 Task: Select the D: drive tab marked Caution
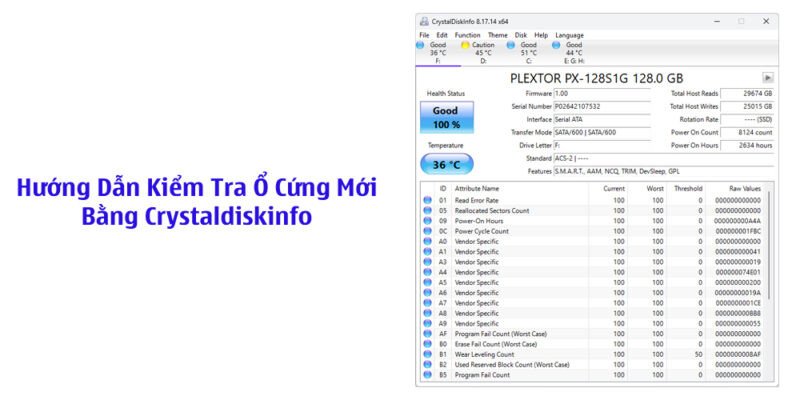tap(483, 53)
